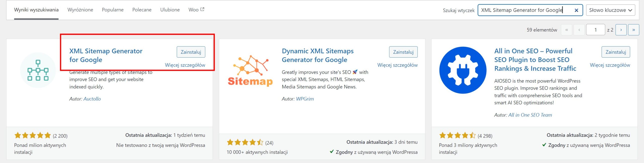The height and width of the screenshot is (163, 644).
Task: Install XML Sitemap Generator for Google
Action: (x=191, y=52)
